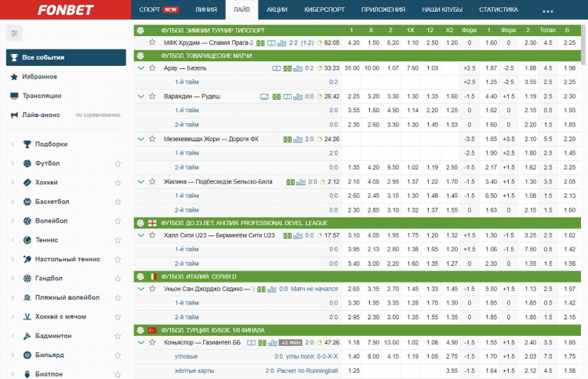Open the СТАТИСТИКА tab
This screenshot has height=379, width=588.
tap(499, 9)
